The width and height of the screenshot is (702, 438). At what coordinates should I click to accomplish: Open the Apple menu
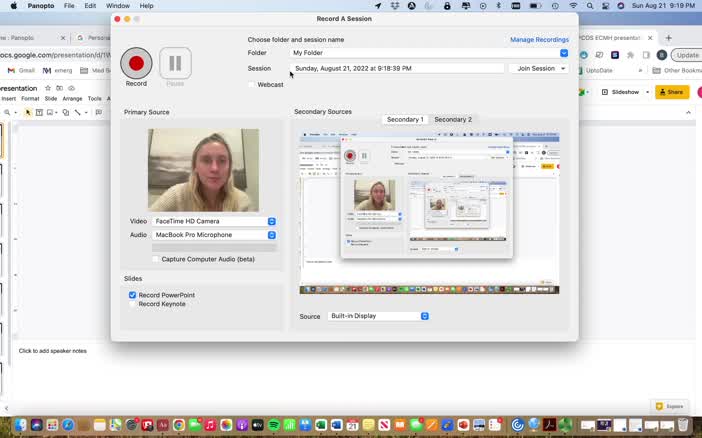[x=13, y=6]
